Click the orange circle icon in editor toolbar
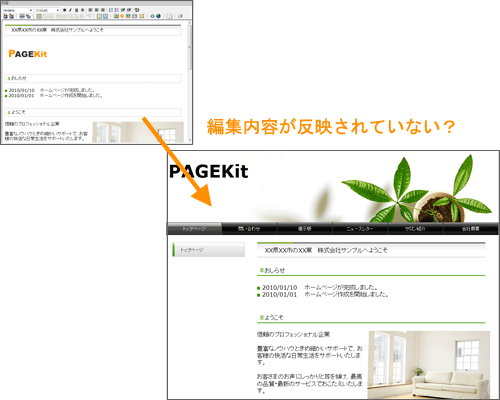500x400 pixels. (122, 16)
